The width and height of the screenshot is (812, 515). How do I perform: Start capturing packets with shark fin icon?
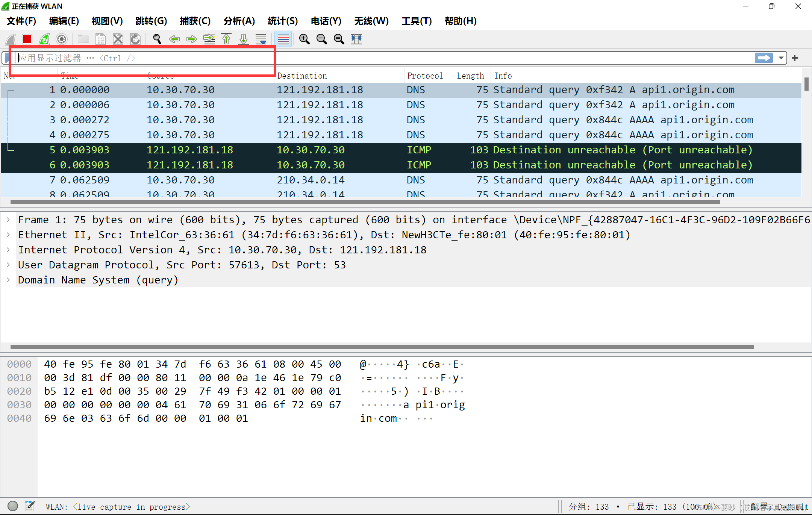11,39
